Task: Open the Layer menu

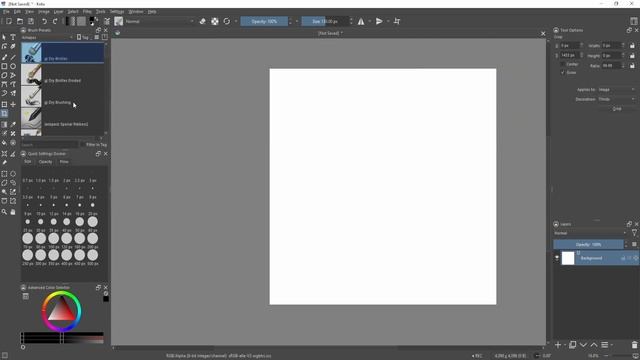Action: click(58, 12)
